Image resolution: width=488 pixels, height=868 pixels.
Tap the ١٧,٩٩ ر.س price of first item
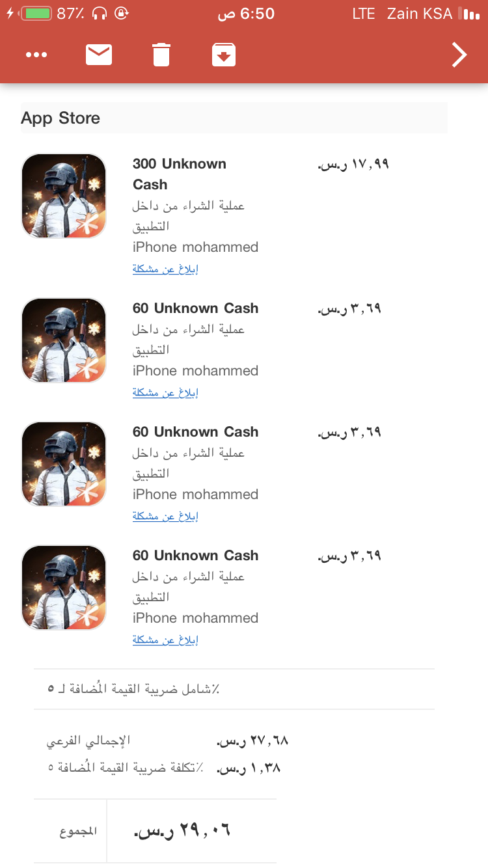point(353,165)
